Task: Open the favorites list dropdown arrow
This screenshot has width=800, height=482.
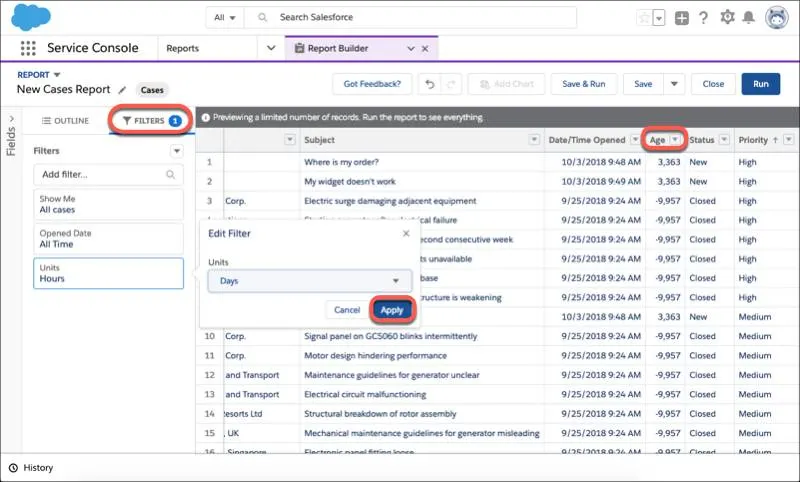Action: 659,18
